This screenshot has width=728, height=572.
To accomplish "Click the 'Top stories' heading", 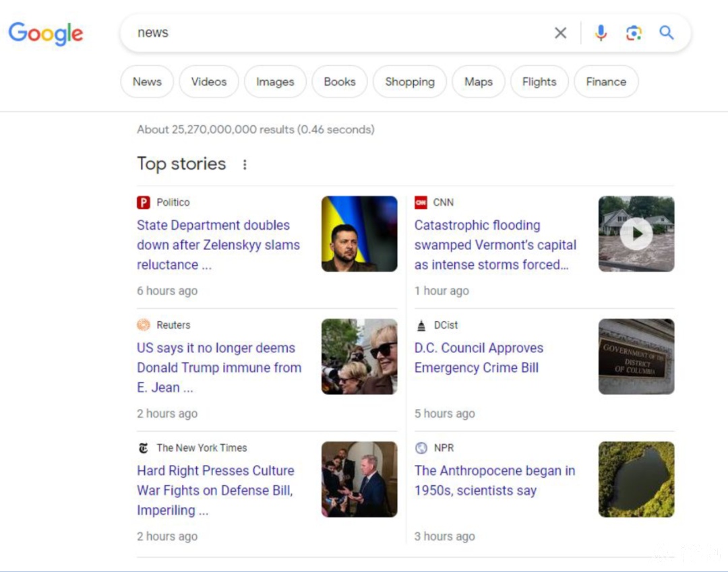I will [181, 164].
